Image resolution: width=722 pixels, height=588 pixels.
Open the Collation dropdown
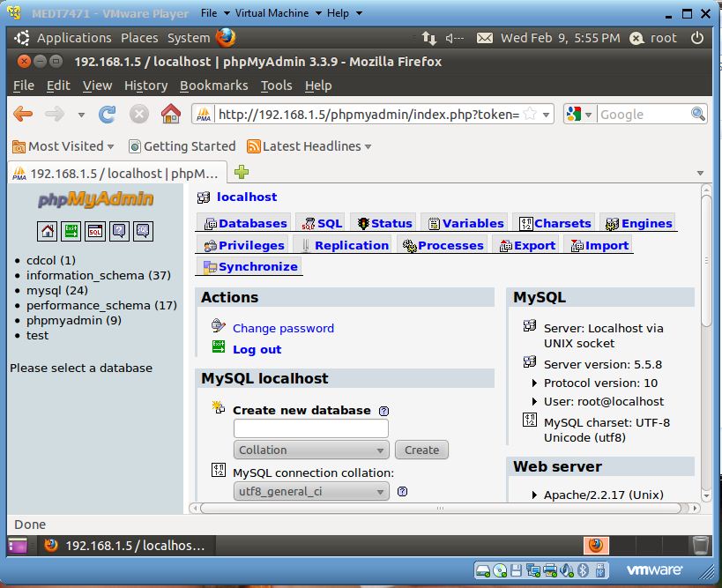[311, 450]
